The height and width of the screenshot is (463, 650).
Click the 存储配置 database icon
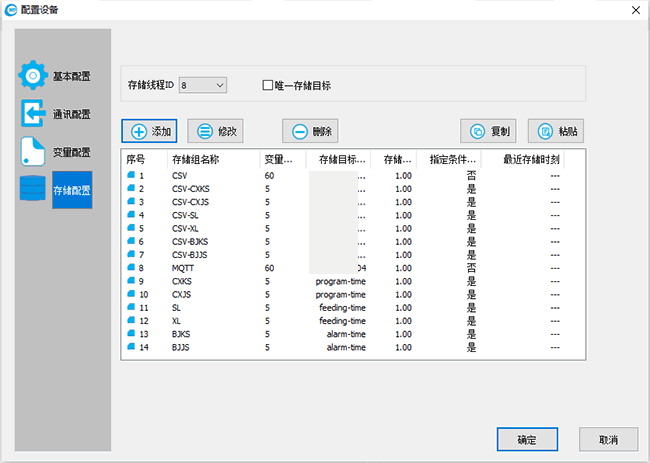click(34, 190)
